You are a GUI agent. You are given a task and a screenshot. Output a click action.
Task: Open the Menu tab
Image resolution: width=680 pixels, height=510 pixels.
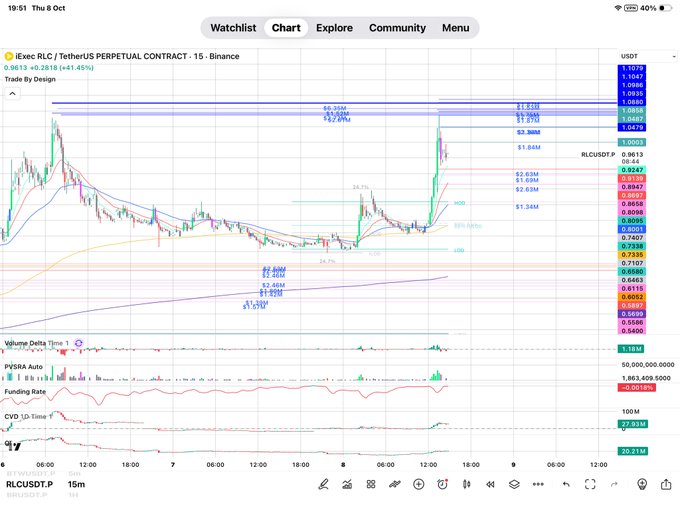pos(456,28)
